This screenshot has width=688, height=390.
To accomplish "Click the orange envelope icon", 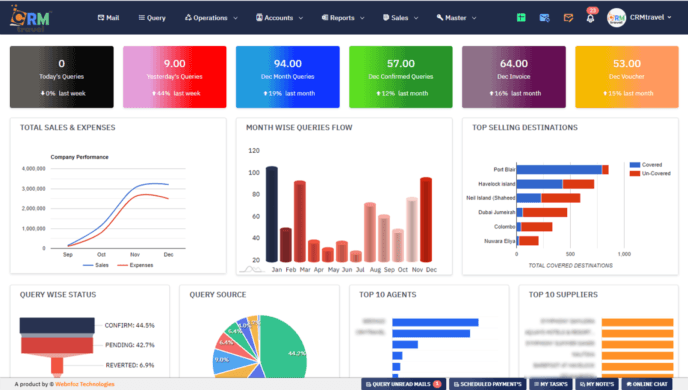I will coord(568,18).
